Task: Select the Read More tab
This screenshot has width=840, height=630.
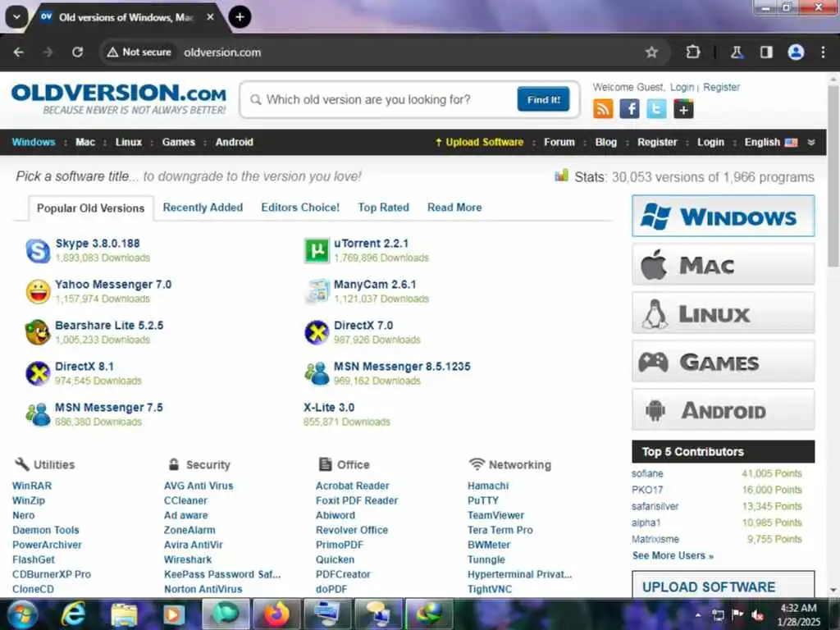Action: (454, 208)
